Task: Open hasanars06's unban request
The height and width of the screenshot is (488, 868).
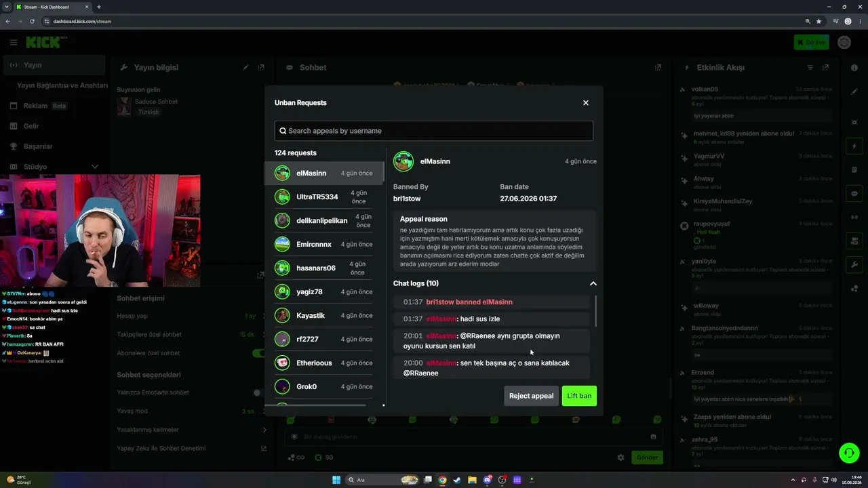Action: 324,268
